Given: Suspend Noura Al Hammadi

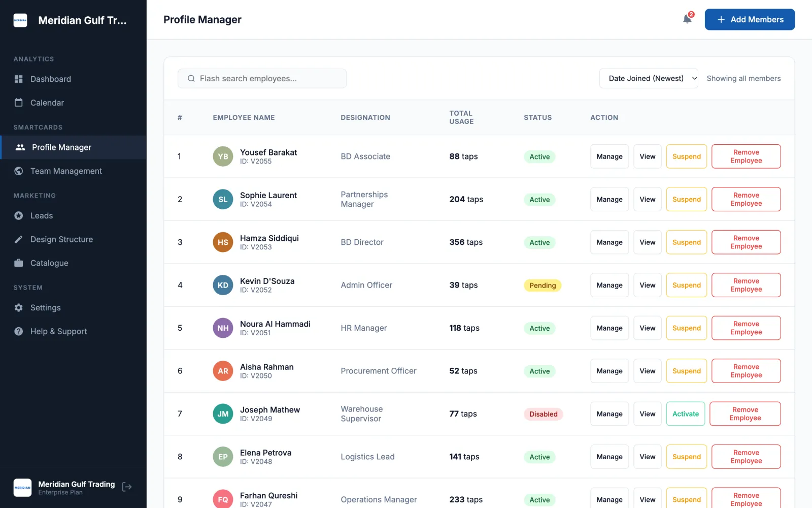Looking at the screenshot, I should [x=686, y=328].
